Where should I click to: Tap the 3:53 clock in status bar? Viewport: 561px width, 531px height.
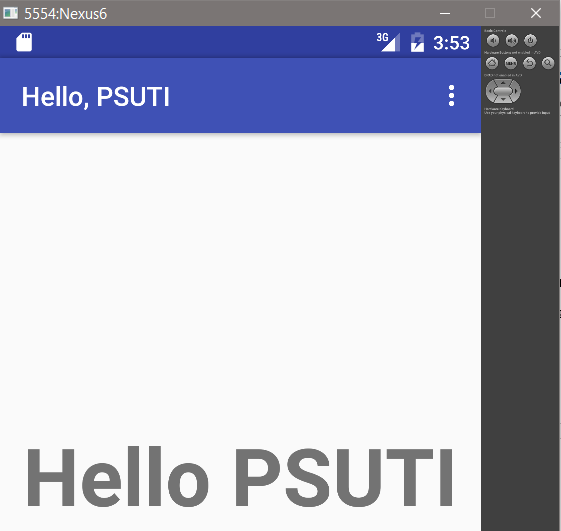[452, 43]
